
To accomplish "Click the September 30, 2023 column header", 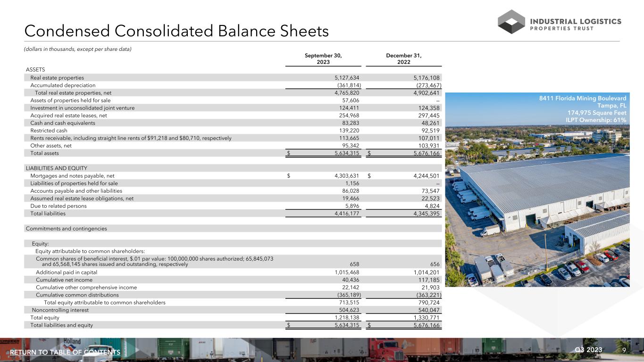I will [323, 59].
